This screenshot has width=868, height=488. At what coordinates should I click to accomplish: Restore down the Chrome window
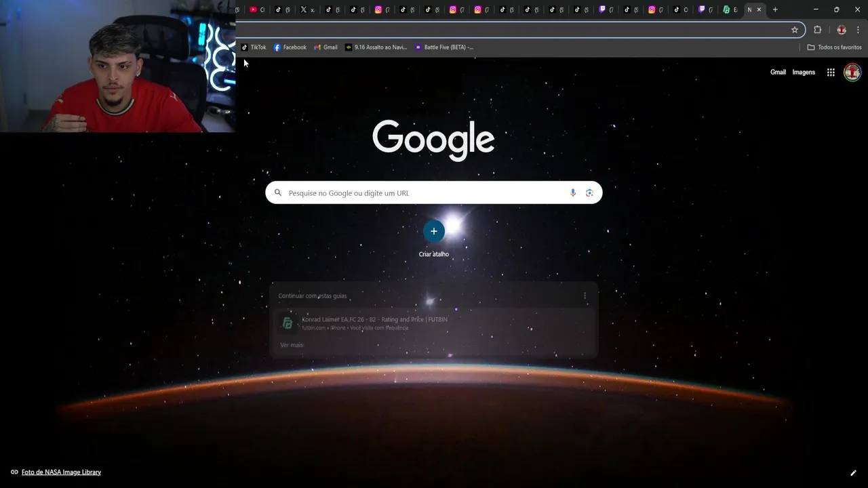(836, 9)
